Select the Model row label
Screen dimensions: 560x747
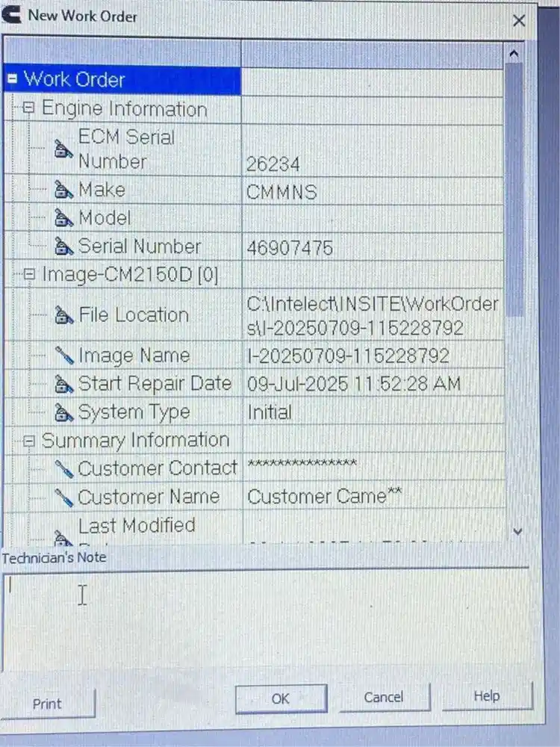(105, 218)
